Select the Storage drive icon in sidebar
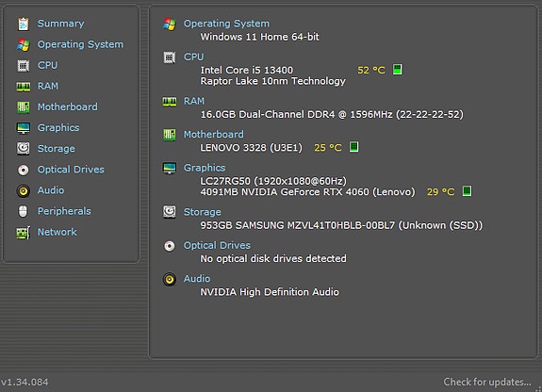This screenshot has height=392, width=542. pyautogui.click(x=24, y=149)
